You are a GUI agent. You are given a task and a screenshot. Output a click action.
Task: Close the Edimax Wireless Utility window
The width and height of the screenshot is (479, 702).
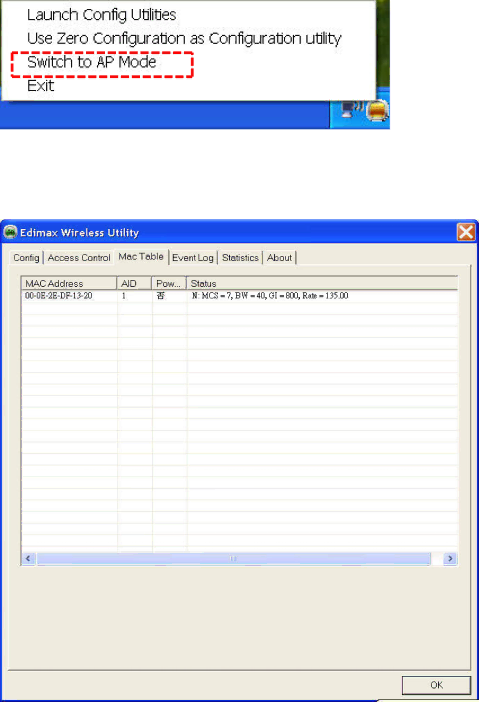tap(466, 232)
